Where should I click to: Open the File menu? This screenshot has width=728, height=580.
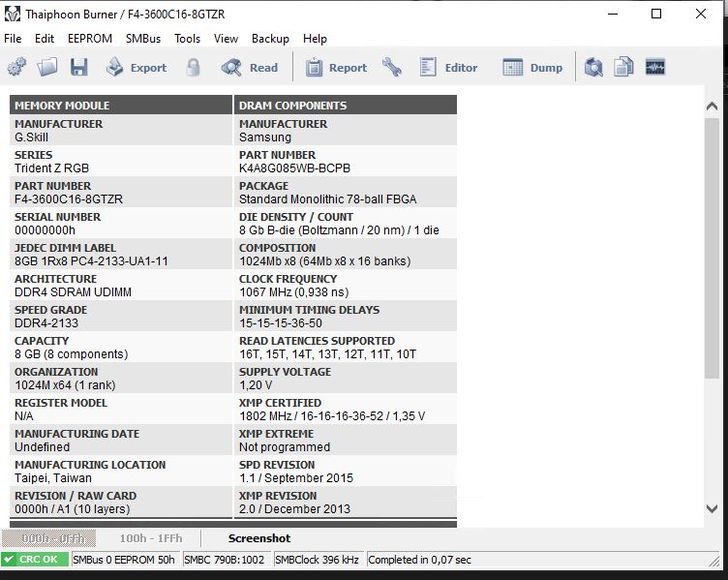tap(13, 39)
